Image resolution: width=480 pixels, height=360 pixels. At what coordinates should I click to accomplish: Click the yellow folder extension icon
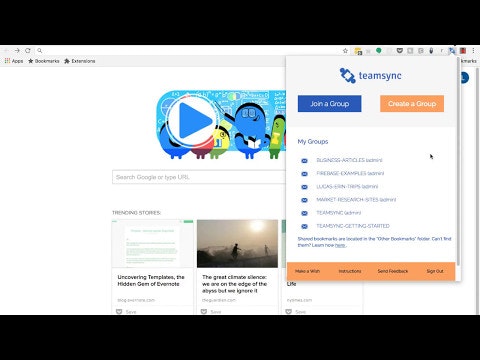tap(358, 51)
